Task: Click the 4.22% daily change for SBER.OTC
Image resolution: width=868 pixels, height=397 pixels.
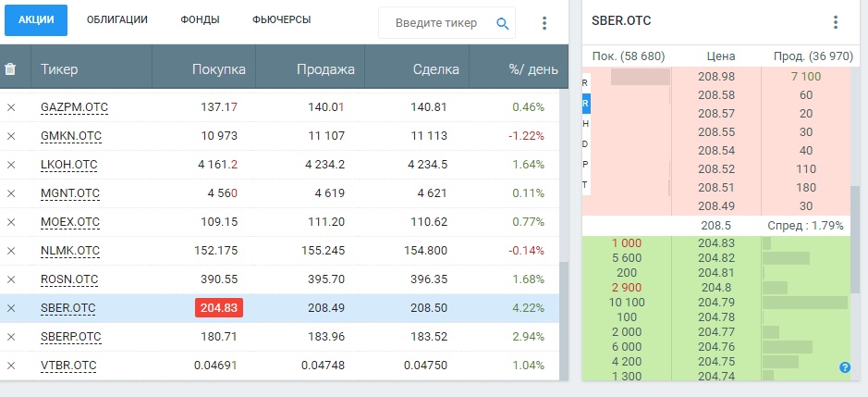Action: click(528, 308)
